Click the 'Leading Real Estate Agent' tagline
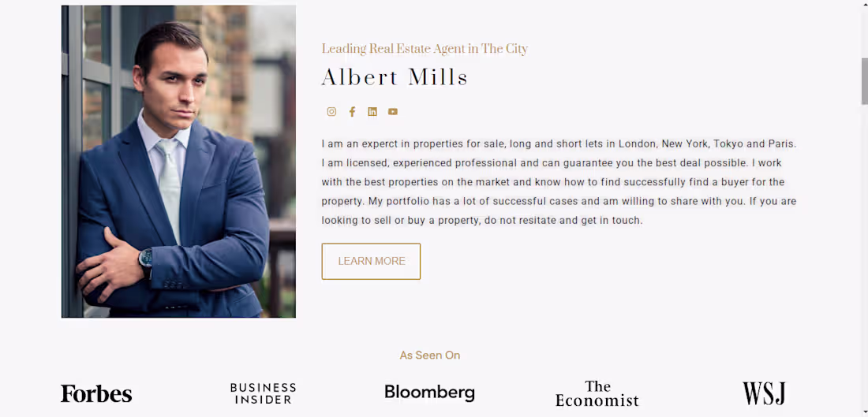This screenshot has width=868, height=417. [x=425, y=49]
